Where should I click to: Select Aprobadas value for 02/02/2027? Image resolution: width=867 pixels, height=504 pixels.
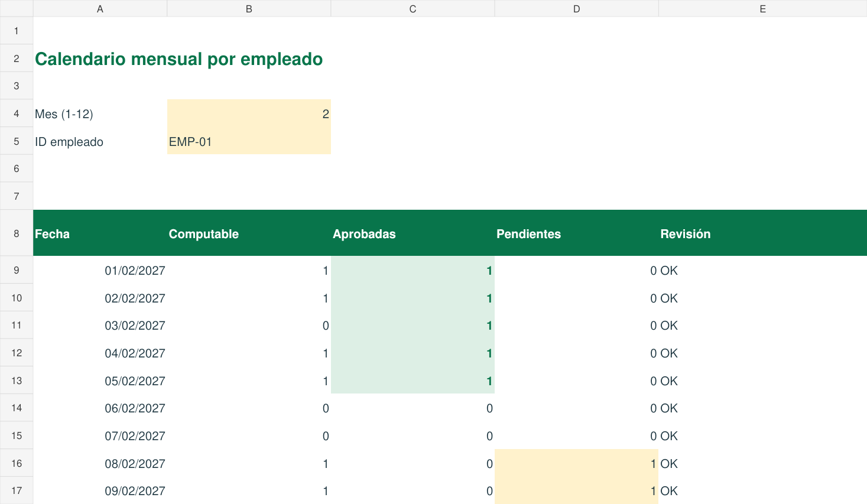413,298
